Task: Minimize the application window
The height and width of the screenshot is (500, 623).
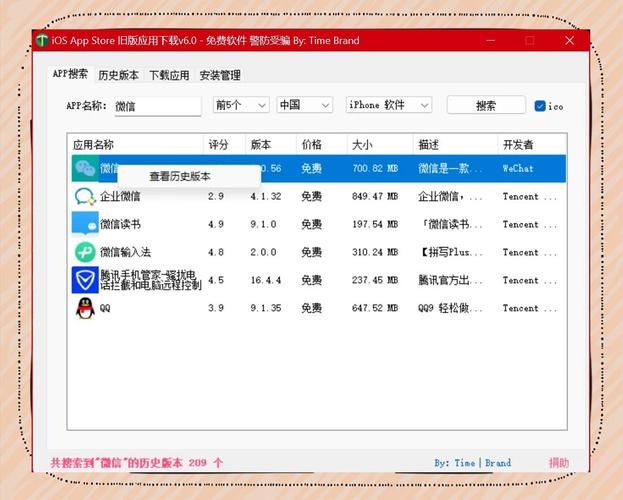Action: (x=491, y=41)
